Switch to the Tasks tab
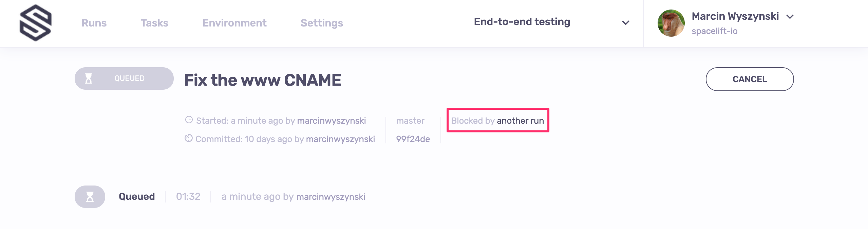Screen dimensions: 868x229 pos(154,23)
